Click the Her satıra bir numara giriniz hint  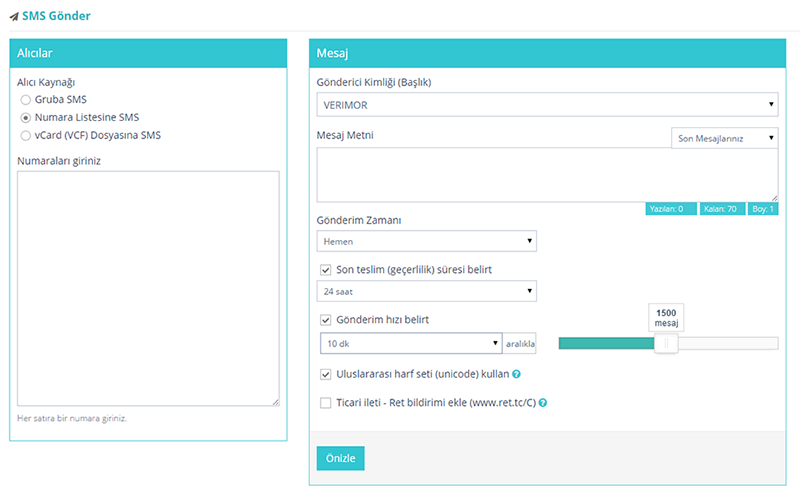coord(72,418)
